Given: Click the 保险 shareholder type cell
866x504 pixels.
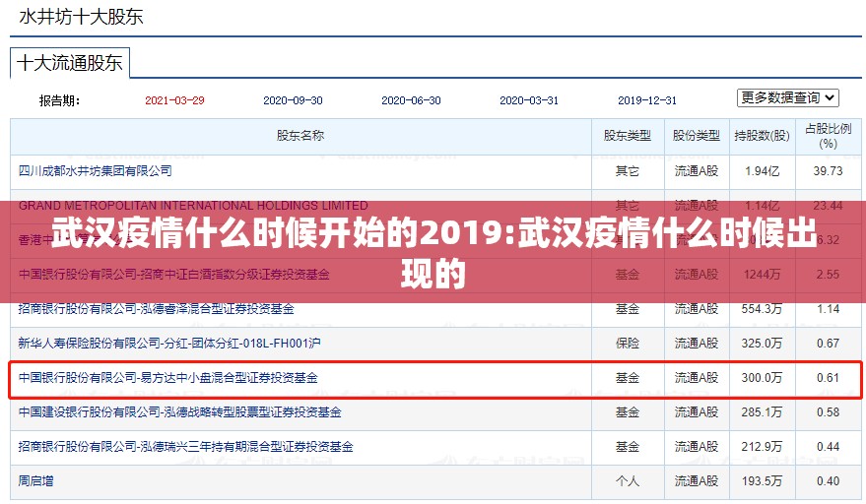Looking at the screenshot, I should point(628,344).
